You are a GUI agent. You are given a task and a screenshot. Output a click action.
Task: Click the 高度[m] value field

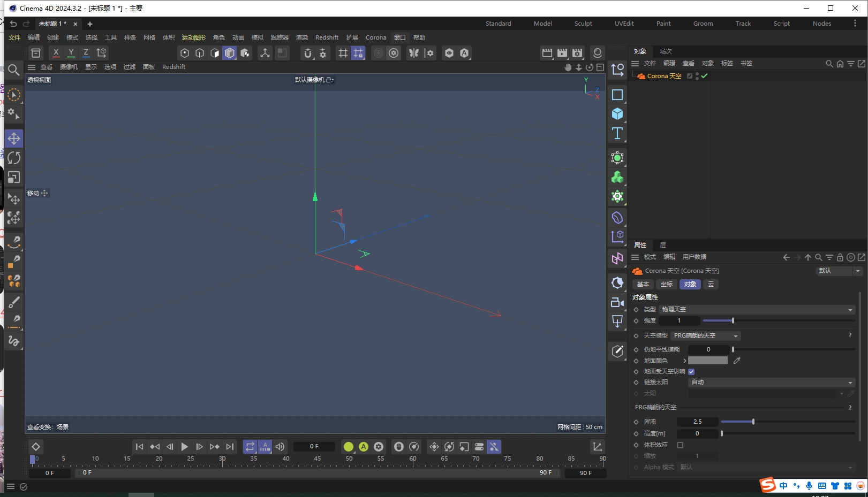[x=697, y=434]
